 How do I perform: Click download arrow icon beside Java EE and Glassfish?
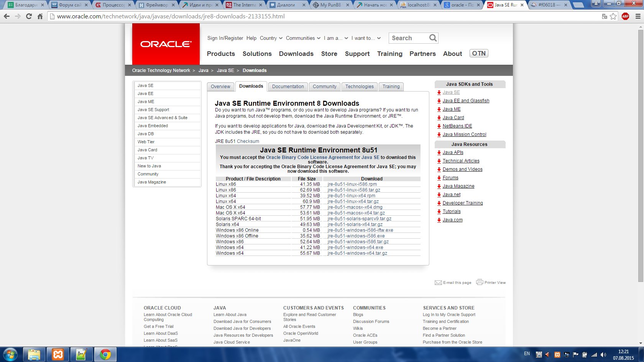(x=439, y=101)
